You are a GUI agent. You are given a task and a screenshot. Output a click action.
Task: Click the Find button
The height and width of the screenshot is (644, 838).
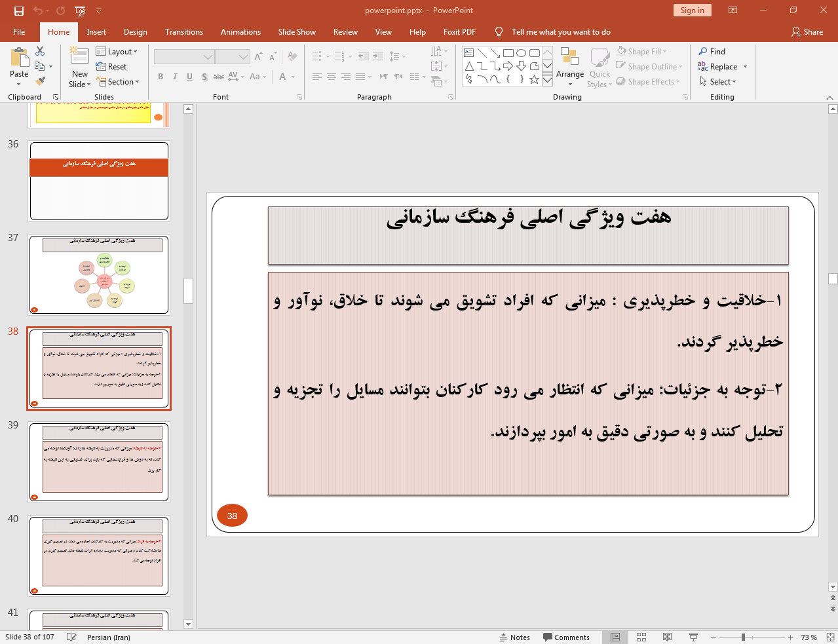(712, 51)
